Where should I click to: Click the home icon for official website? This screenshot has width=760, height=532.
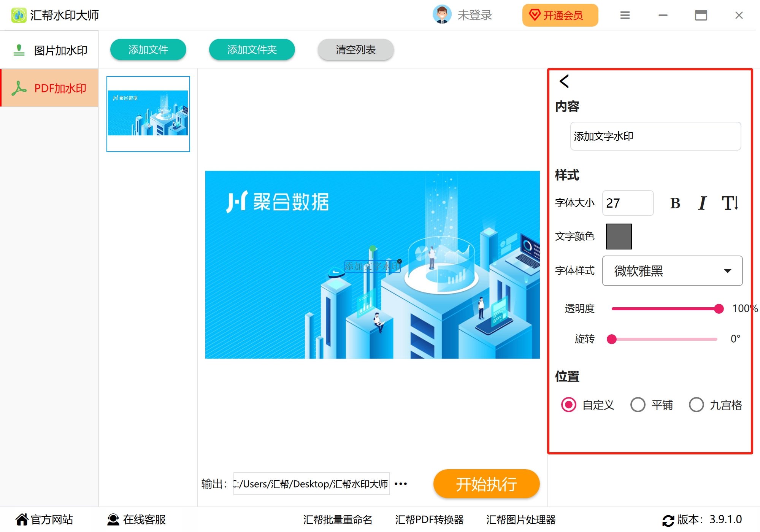(x=22, y=519)
